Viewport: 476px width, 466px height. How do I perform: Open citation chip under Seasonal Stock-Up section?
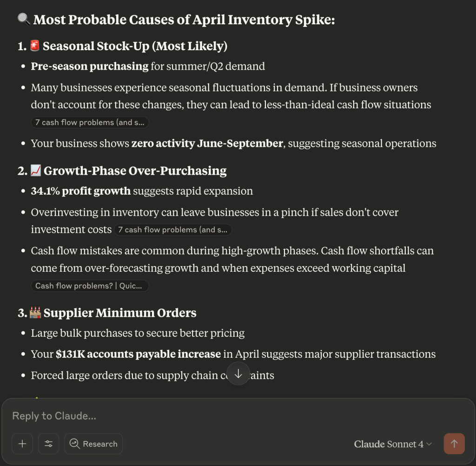90,122
